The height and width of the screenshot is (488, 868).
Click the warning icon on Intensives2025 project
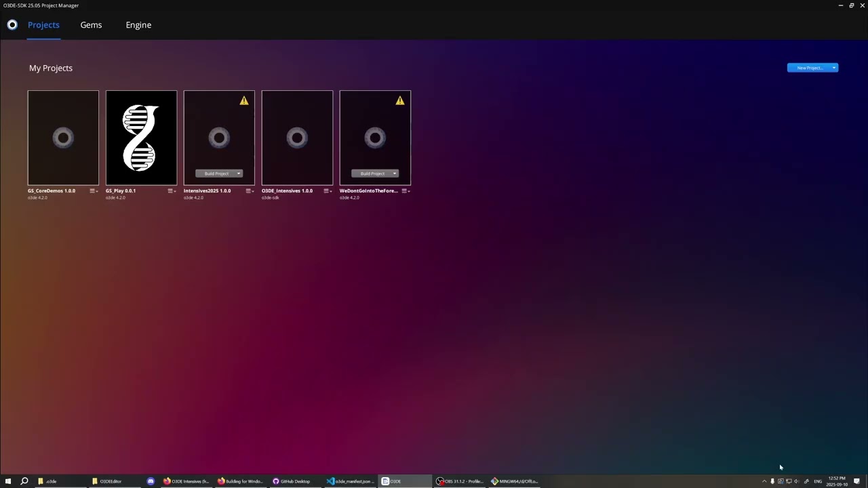244,101
